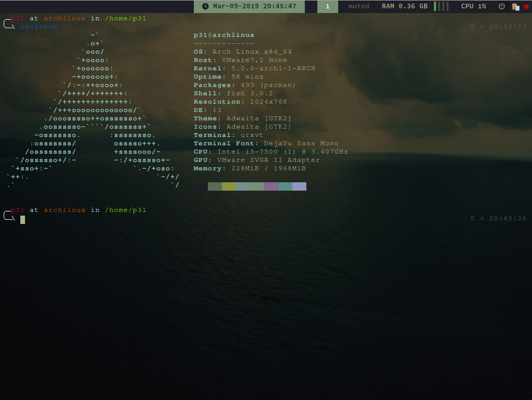Click the Terminal Font: DejaVu Sans Mono line
This screenshot has width=532, height=400.
(x=266, y=143)
